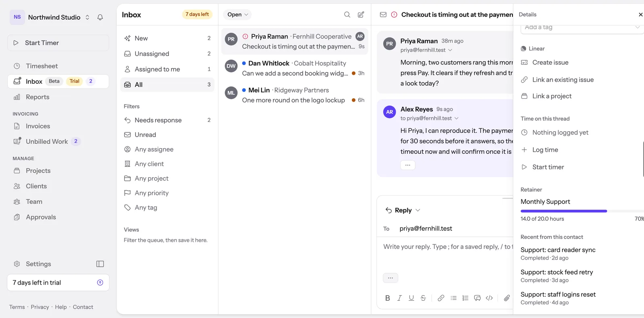The image size is (644, 318).
Task: Insert a numbered list in reply
Action: (465, 298)
